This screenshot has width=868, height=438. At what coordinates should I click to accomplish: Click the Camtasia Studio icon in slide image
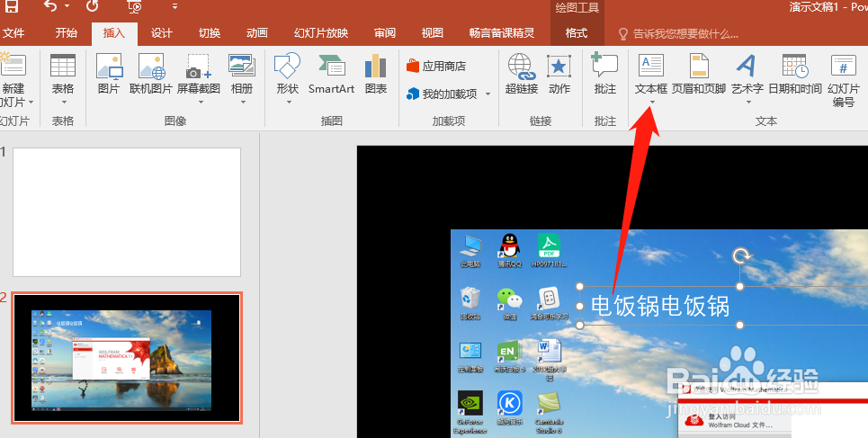point(550,404)
